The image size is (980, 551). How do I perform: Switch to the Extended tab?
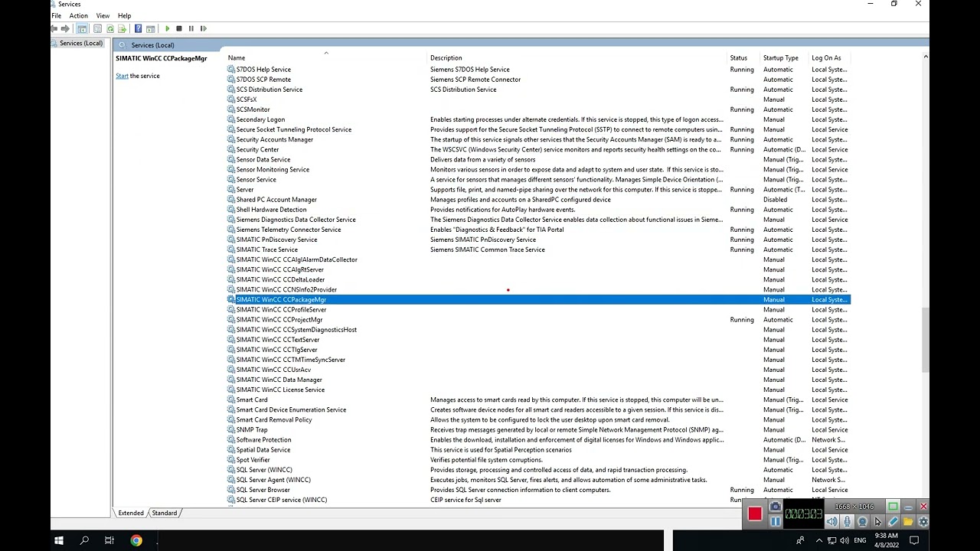[x=130, y=513]
